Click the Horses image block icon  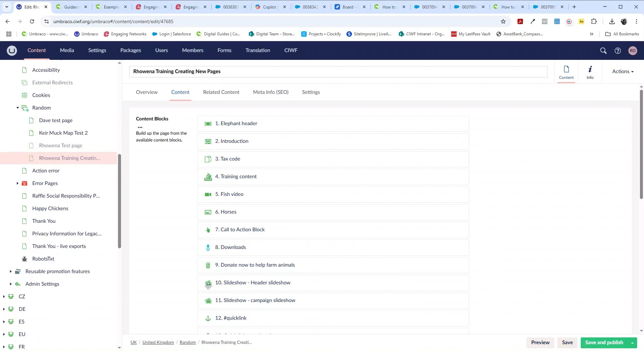208,212
